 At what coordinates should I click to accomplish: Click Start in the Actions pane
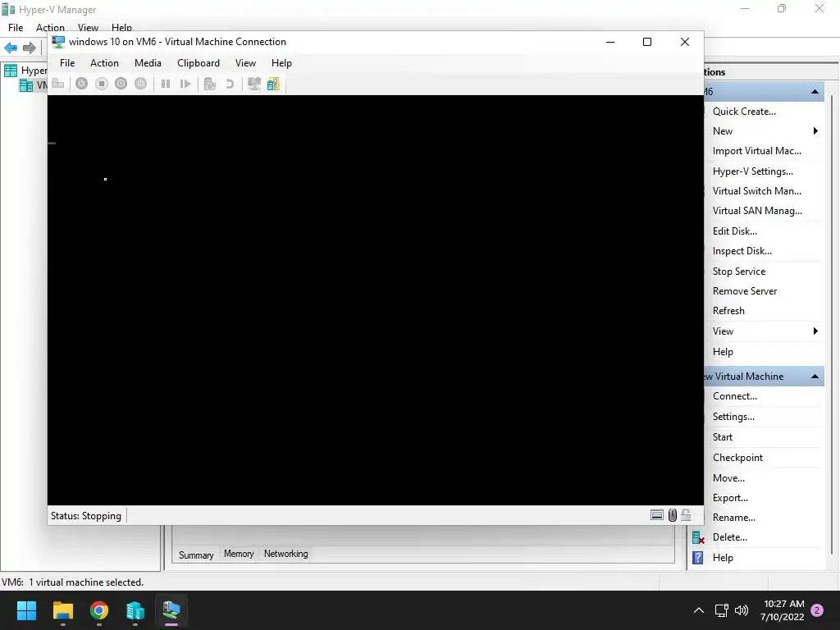click(722, 437)
